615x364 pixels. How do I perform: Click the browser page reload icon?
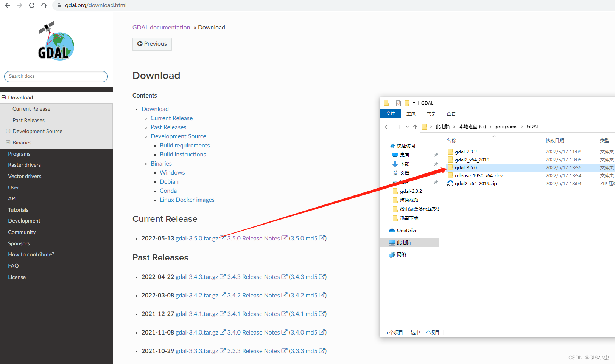32,5
